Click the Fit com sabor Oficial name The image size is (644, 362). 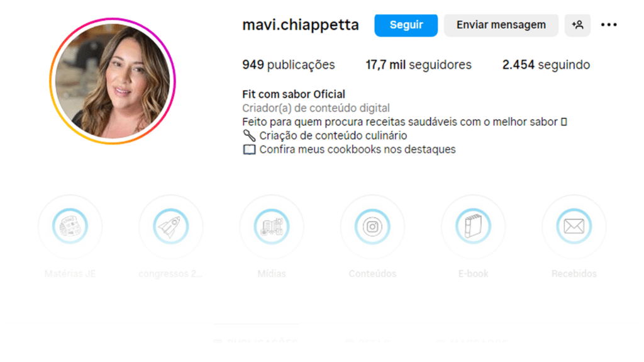[294, 94]
